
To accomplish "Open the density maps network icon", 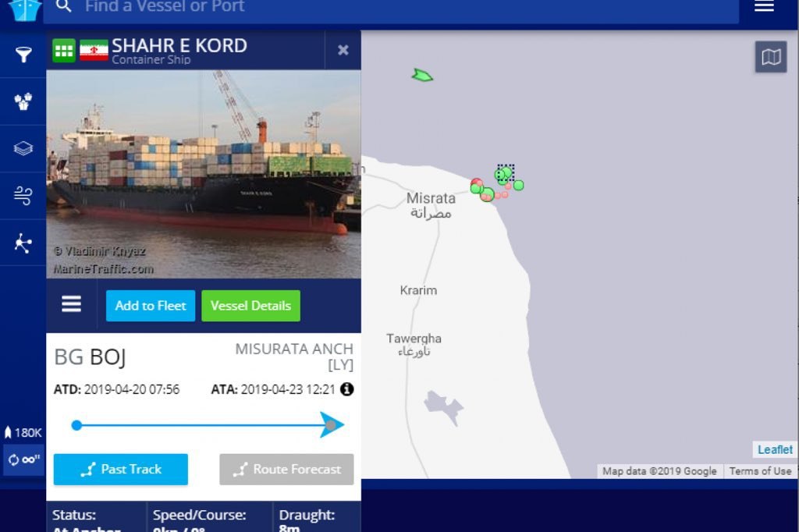I will pyautogui.click(x=23, y=243).
